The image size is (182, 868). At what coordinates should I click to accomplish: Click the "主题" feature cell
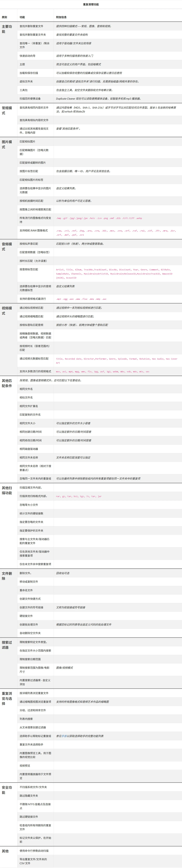[35, 64]
